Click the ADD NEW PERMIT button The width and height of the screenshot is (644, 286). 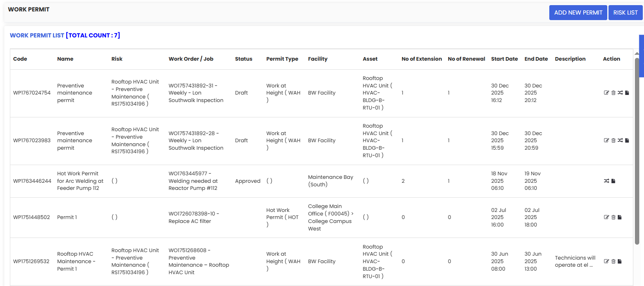(578, 13)
